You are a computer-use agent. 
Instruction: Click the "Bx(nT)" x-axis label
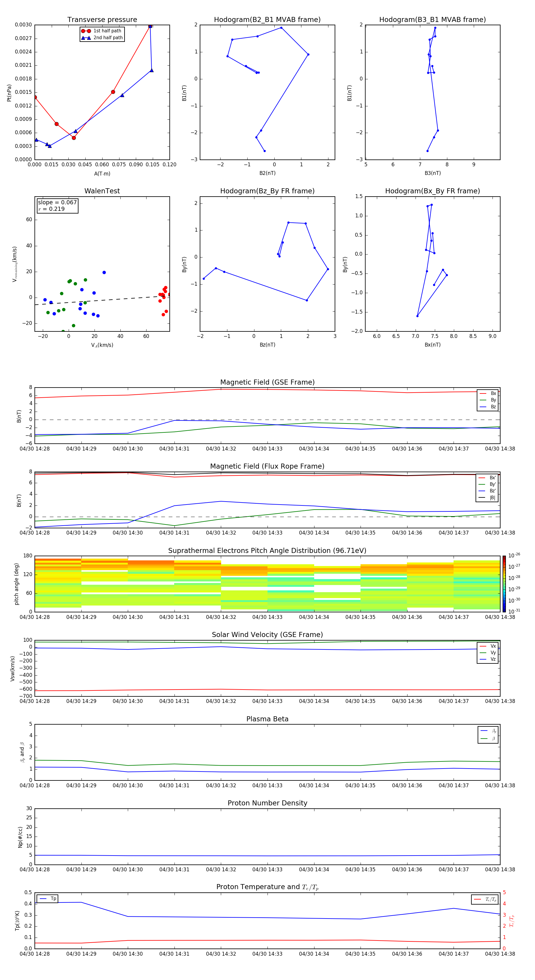[432, 345]
